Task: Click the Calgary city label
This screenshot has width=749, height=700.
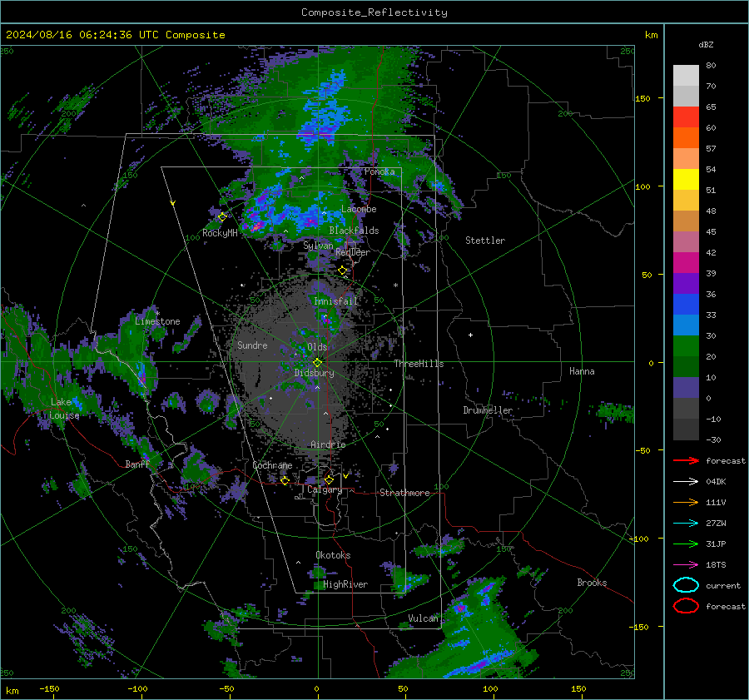Action: [x=325, y=489]
